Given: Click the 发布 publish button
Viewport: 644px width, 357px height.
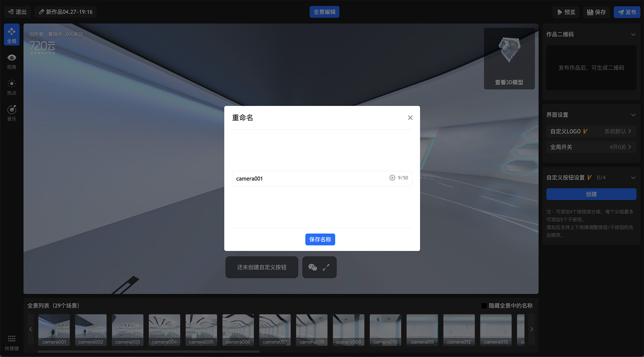Looking at the screenshot, I should (627, 12).
